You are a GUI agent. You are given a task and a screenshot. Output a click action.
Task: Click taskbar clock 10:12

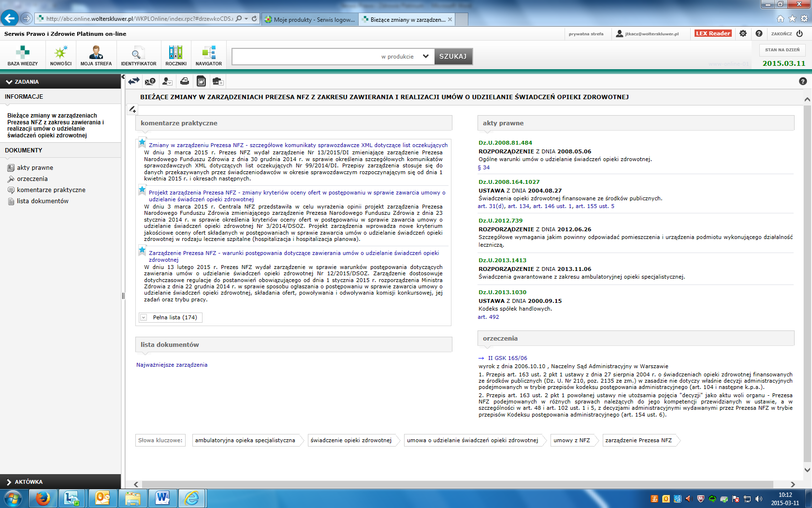[785, 495]
